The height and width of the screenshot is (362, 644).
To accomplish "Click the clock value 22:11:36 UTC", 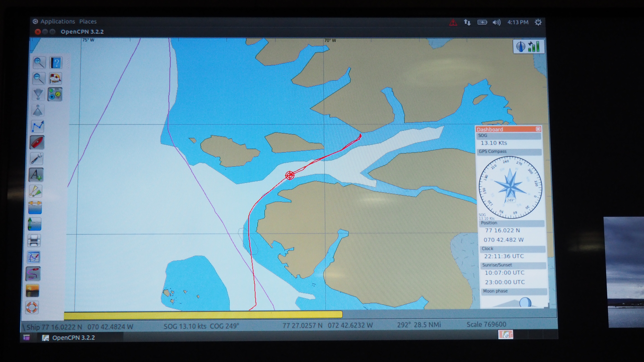I will click(504, 256).
